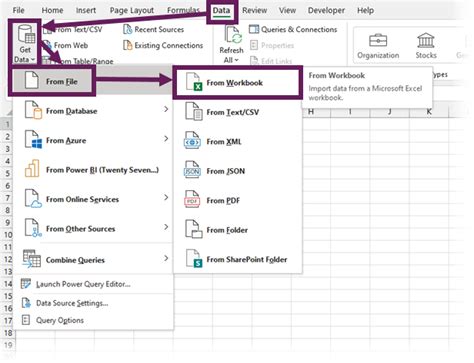474x363 pixels.
Task: Expand the Get Data dropdown arrow
Action: pos(33,60)
